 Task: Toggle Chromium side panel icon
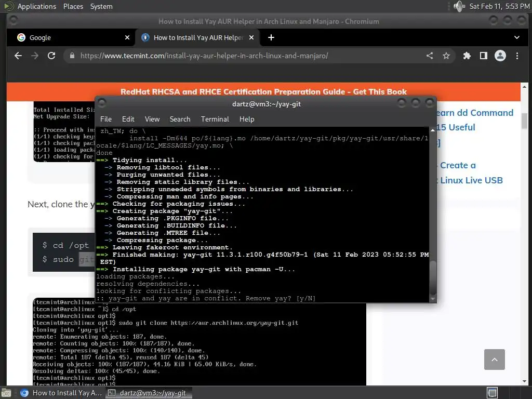[x=484, y=56]
